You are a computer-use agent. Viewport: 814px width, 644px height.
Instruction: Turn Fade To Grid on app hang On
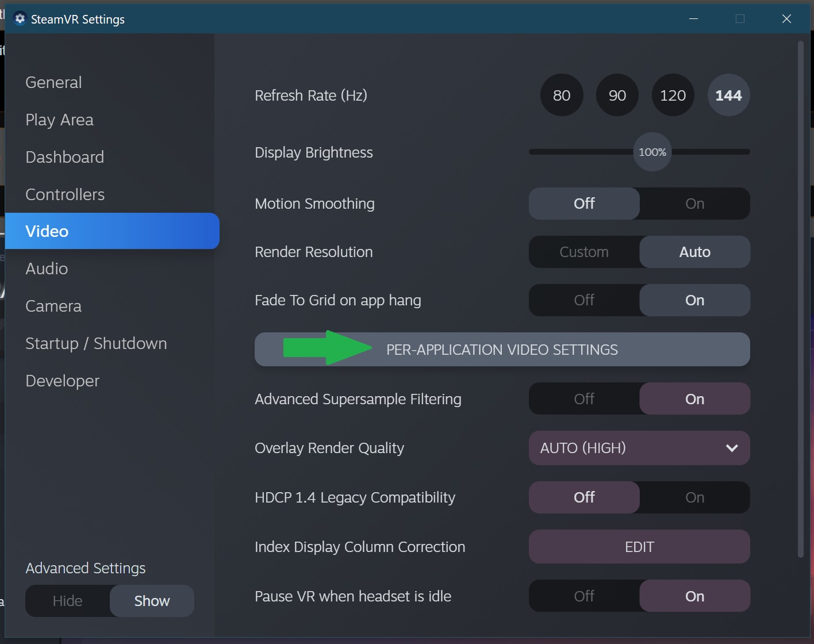[694, 300]
